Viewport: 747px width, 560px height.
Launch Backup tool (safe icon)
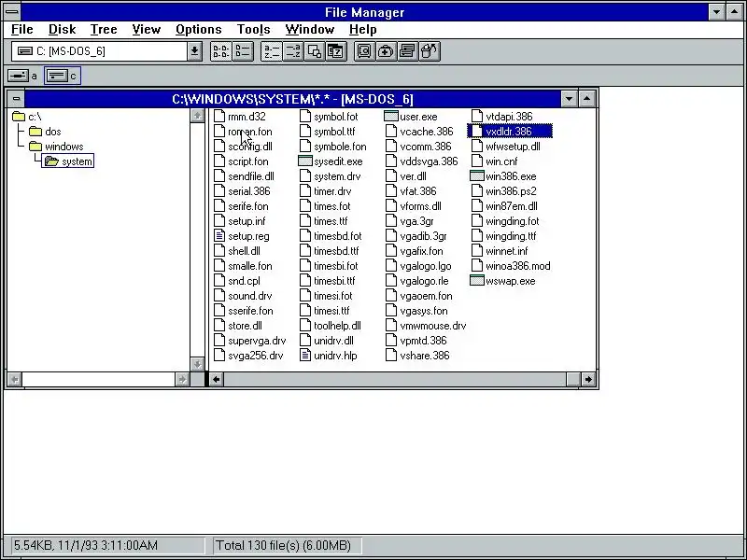(x=364, y=51)
